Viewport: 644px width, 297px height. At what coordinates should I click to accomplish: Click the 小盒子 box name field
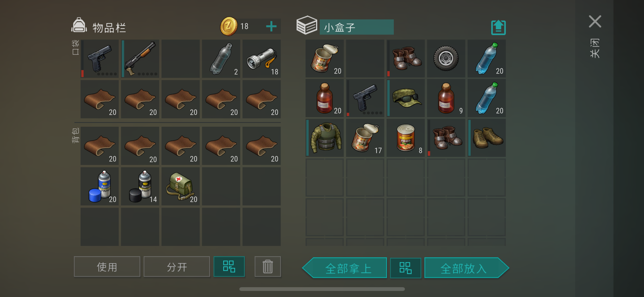pyautogui.click(x=357, y=27)
